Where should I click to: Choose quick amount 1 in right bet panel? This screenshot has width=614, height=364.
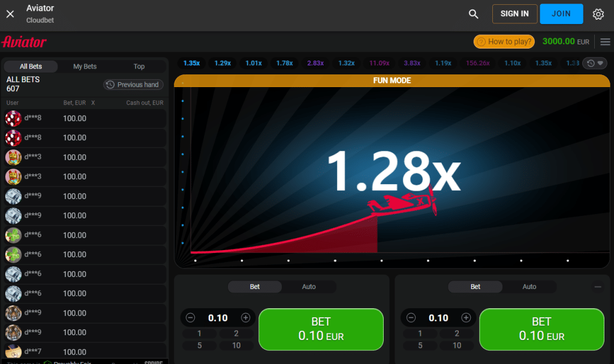(x=420, y=333)
